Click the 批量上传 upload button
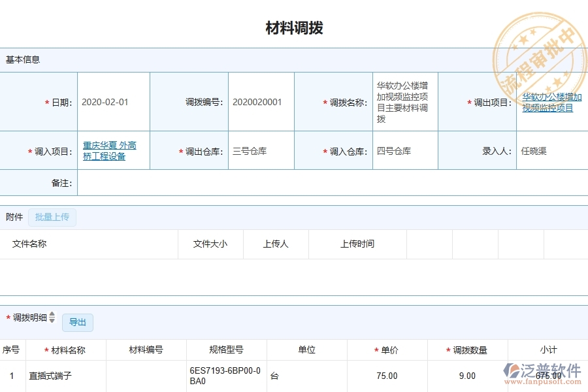This screenshot has height=392, width=588. click(x=52, y=217)
